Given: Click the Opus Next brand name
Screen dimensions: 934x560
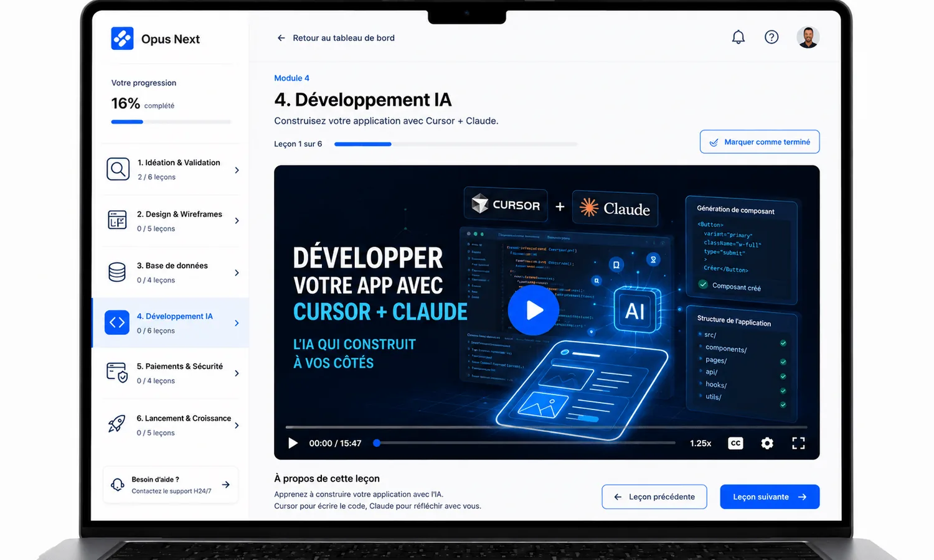Looking at the screenshot, I should click(x=171, y=39).
